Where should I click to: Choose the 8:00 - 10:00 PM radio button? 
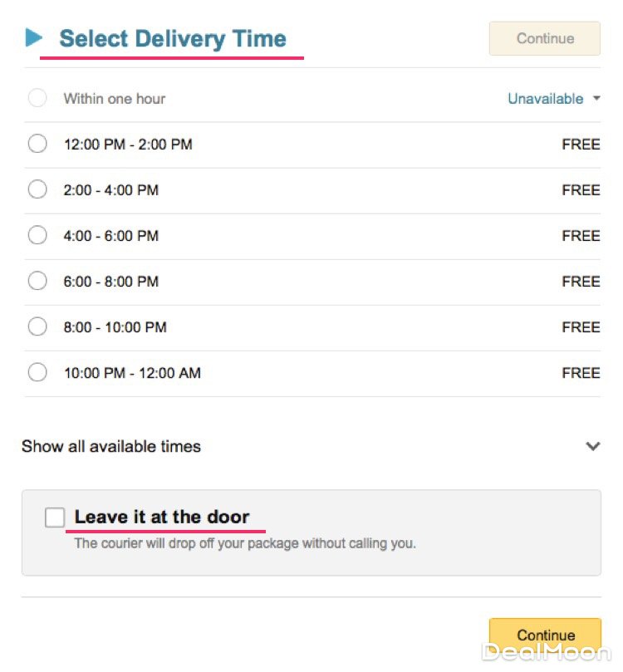point(37,327)
